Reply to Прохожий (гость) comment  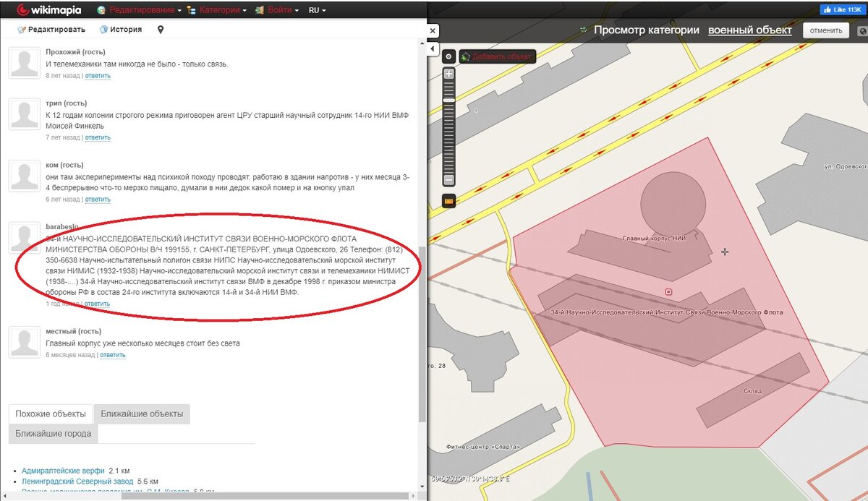98,75
